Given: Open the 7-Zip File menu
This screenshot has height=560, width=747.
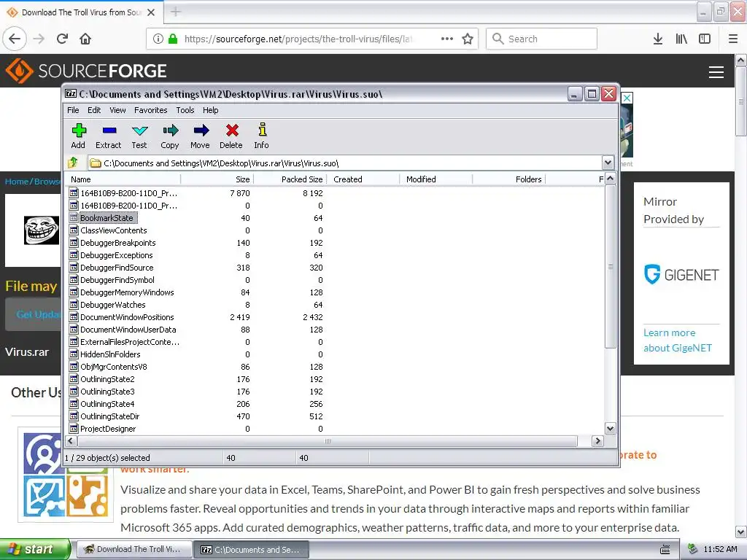Looking at the screenshot, I should (x=73, y=110).
